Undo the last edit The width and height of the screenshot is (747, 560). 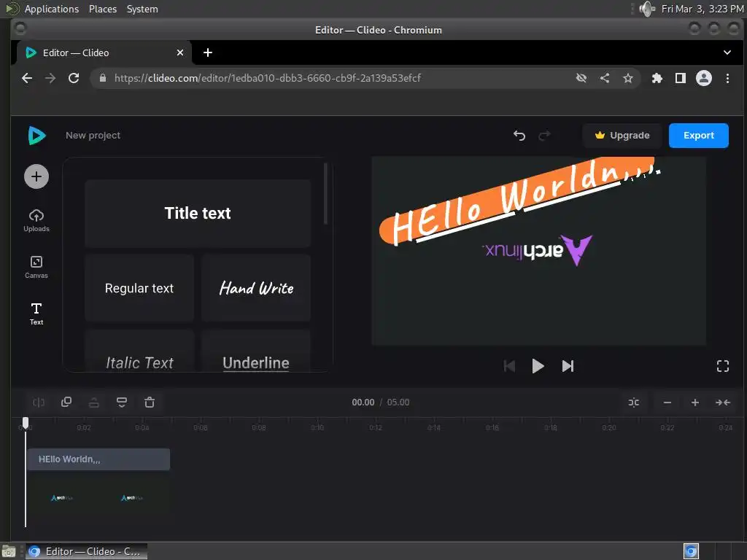[x=519, y=136]
